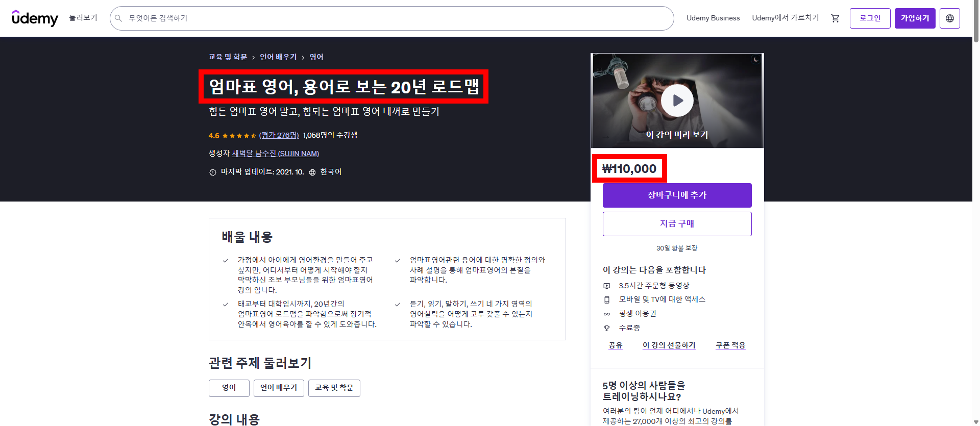
Task: Open the language globe button
Action: tap(950, 18)
